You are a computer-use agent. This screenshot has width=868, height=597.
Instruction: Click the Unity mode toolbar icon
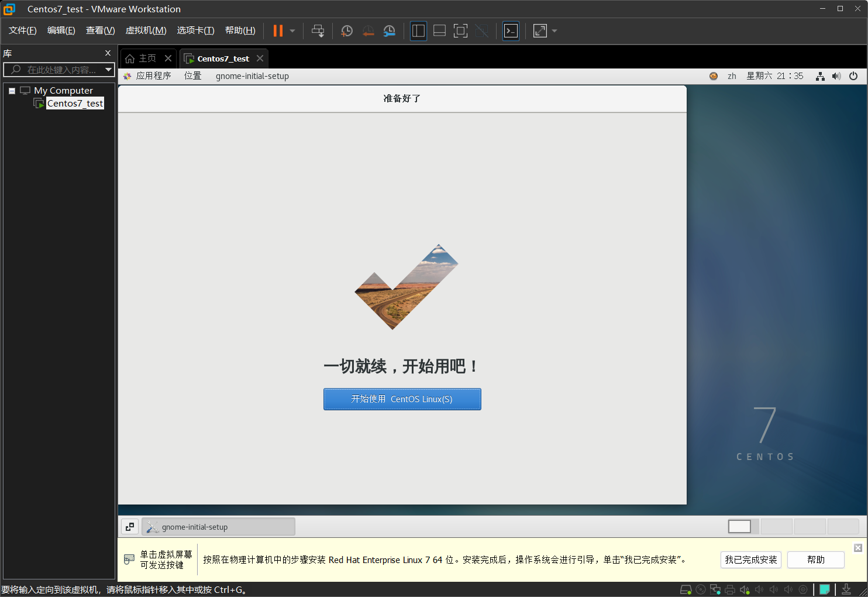click(481, 31)
